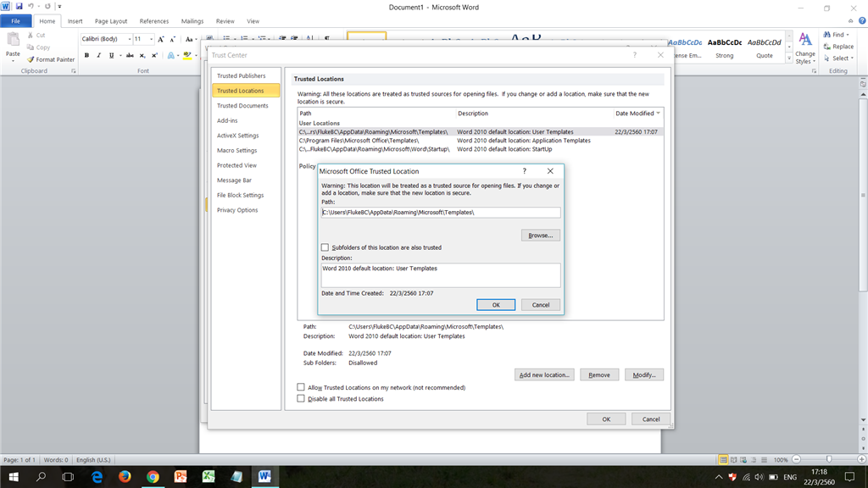Check Subfolders of this location are also trusted

325,247
